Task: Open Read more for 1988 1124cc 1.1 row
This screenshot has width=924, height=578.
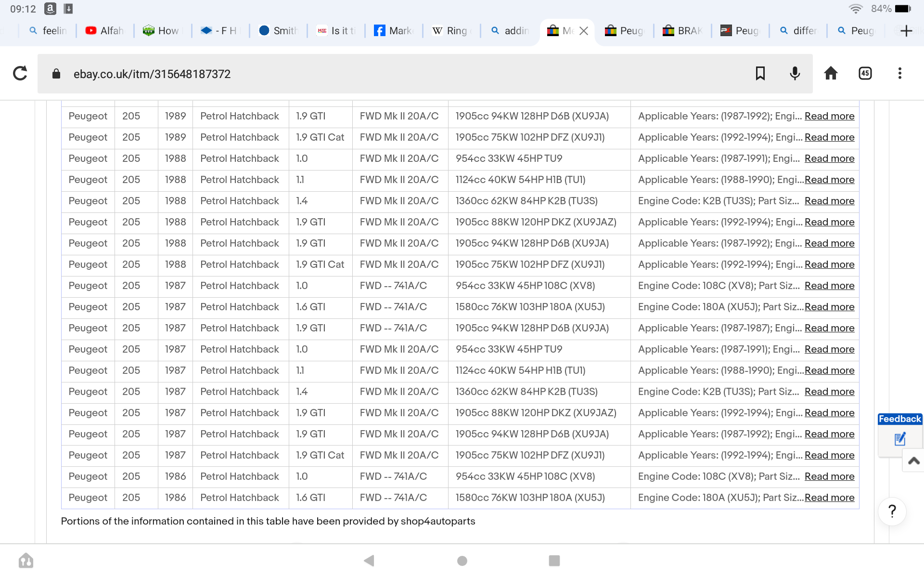Action: (829, 180)
